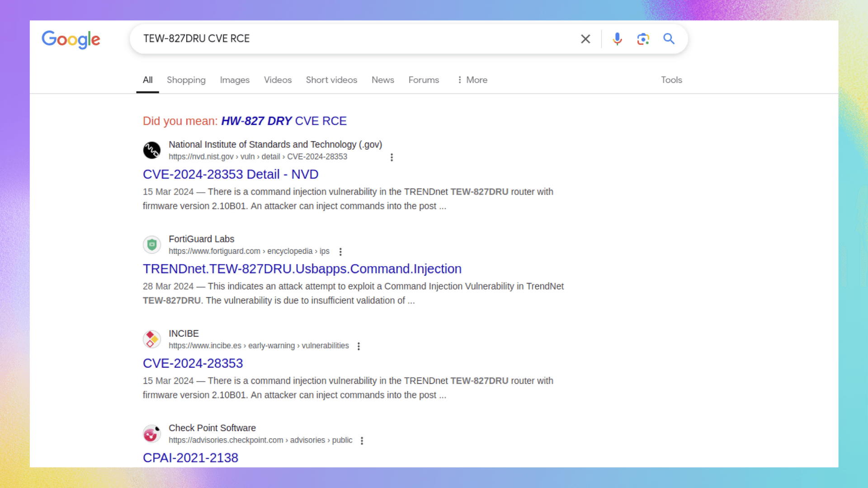Click the FortiGuard snippet dated 28 Mar 2024

coord(353,293)
